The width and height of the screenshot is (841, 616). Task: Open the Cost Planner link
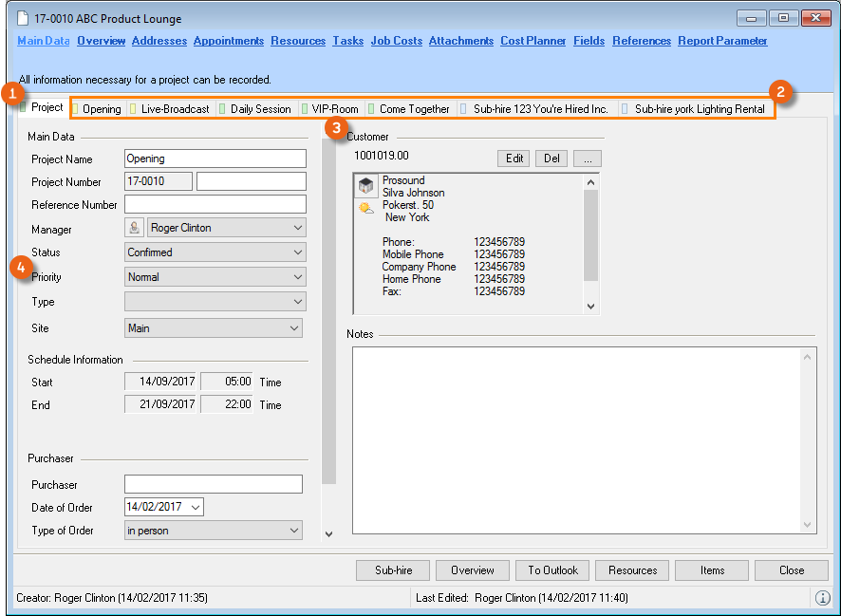[533, 41]
